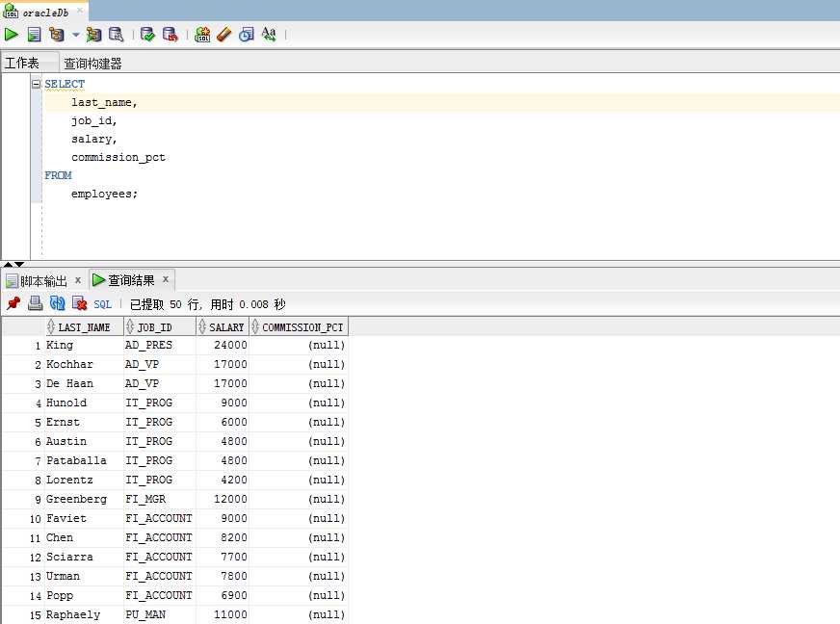This screenshot has width=840, height=624.
Task: Open the SQL Tuning Advisor icon
Action: pos(117,35)
